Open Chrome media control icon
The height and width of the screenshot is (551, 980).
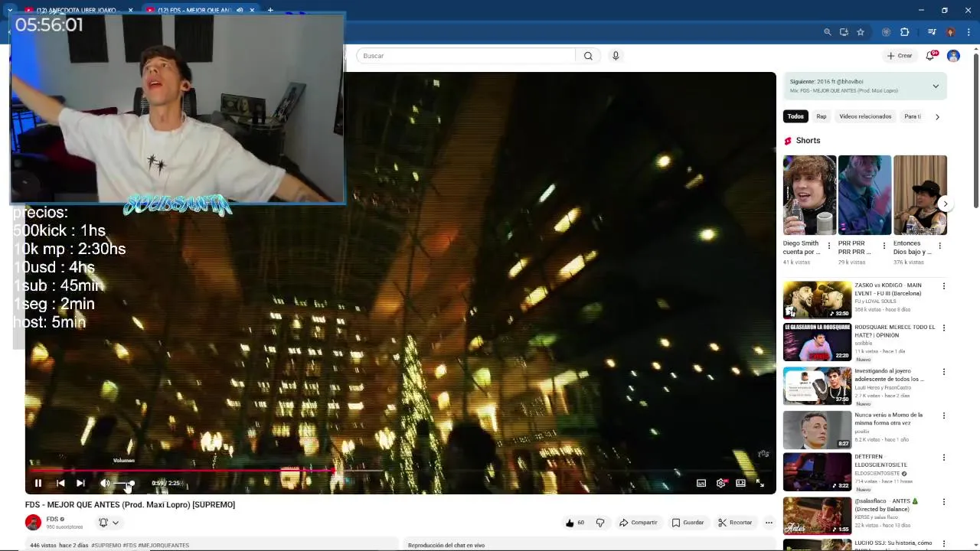point(932,32)
